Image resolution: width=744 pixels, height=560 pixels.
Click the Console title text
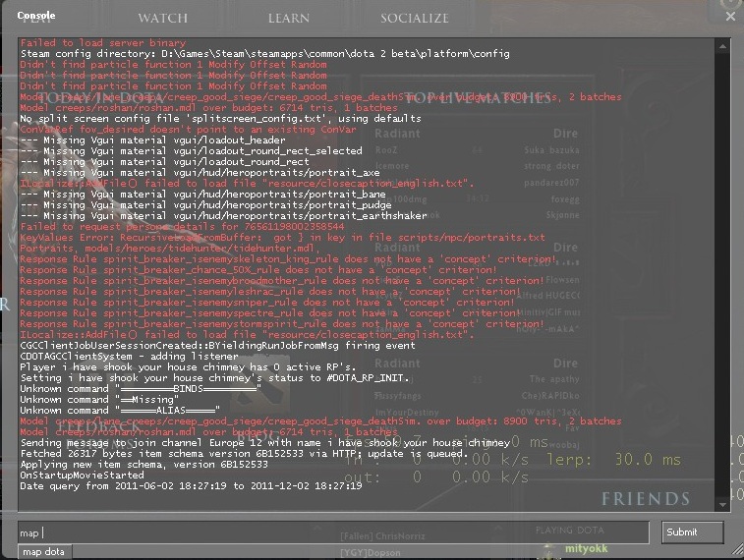click(x=36, y=15)
